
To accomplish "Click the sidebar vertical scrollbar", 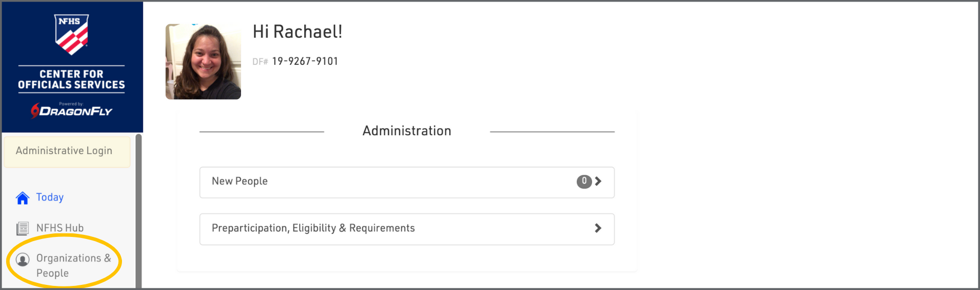I will (138, 209).
